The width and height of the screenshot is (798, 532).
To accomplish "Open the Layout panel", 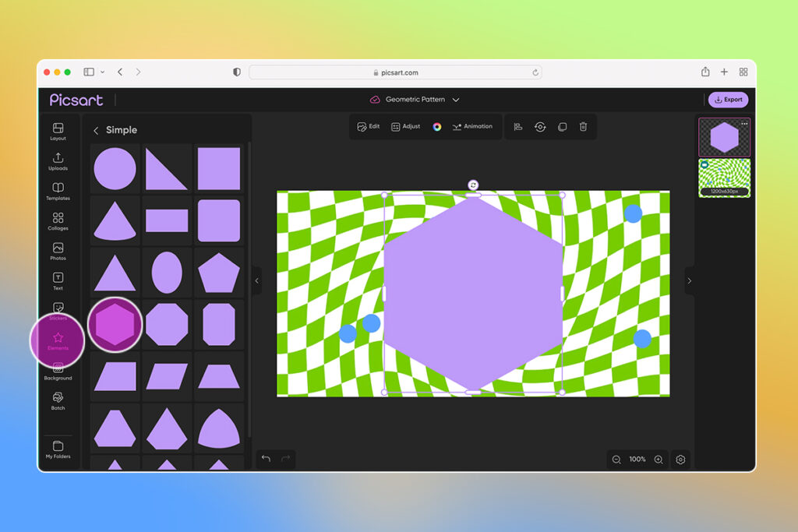I will pos(58,132).
